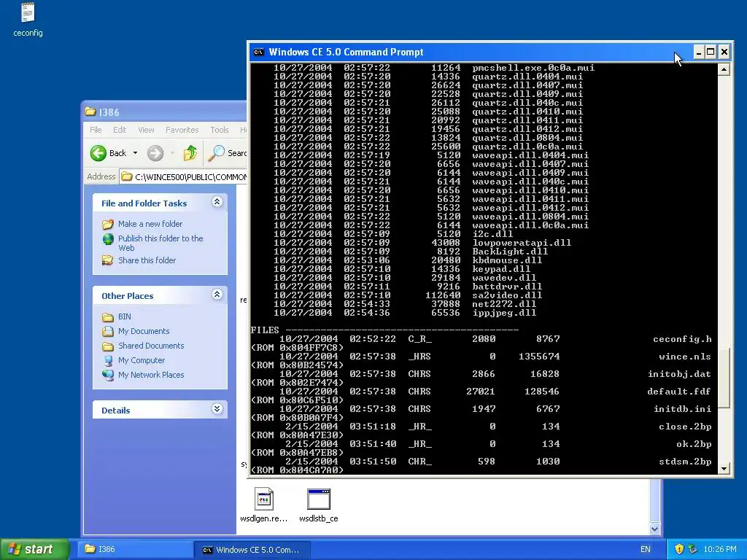The image size is (747, 560).
Task: Click the pmcshell.exe.0c0a.mui line
Action: tap(434, 68)
